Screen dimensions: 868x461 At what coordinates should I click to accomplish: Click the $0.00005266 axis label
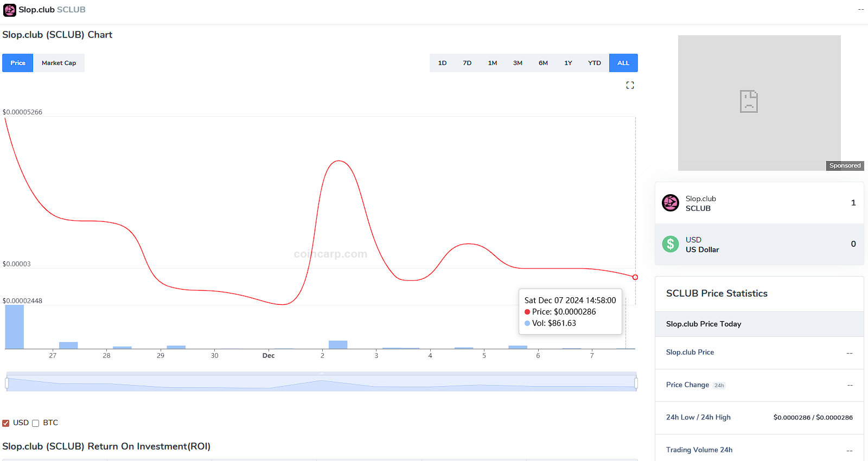[x=22, y=112]
